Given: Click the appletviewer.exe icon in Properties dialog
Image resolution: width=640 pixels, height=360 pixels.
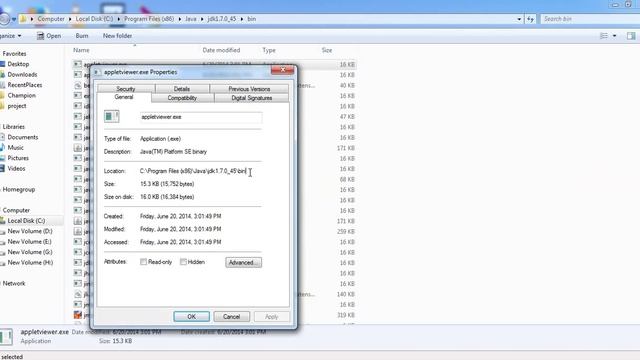Looking at the screenshot, I should (x=111, y=117).
